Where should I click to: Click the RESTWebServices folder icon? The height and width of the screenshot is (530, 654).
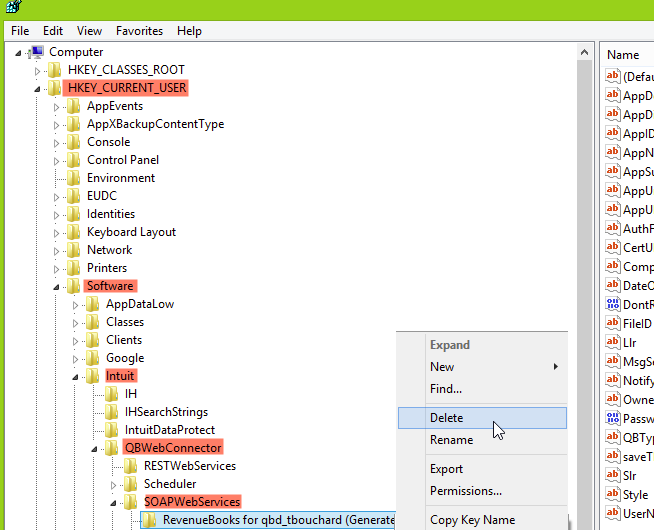pyautogui.click(x=131, y=466)
